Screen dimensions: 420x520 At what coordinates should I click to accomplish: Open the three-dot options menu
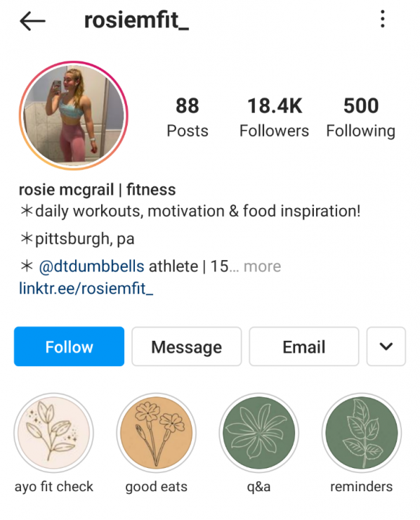(x=383, y=19)
